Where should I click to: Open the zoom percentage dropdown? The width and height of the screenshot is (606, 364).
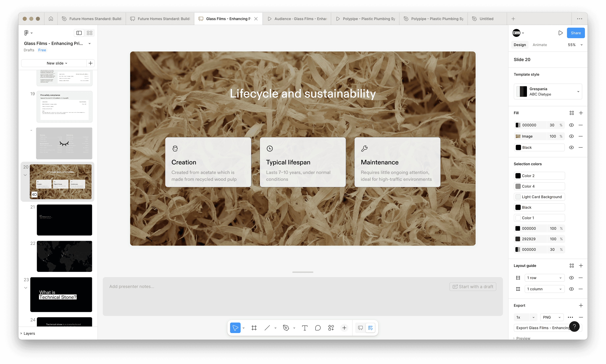(x=581, y=45)
